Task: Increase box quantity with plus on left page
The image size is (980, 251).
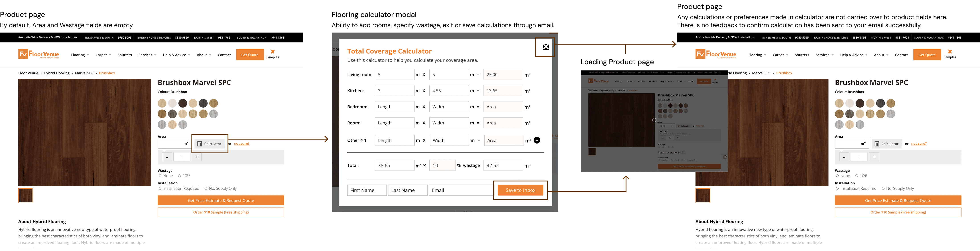Action: (197, 157)
